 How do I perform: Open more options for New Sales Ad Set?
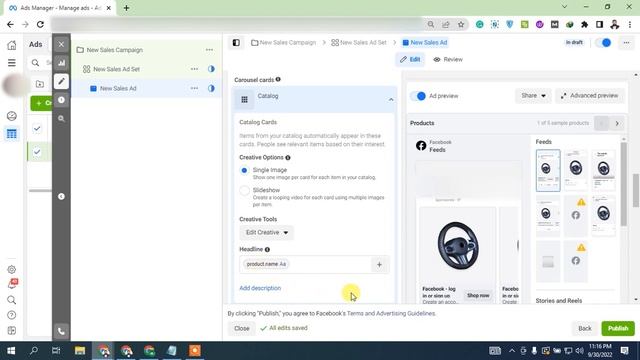(194, 69)
